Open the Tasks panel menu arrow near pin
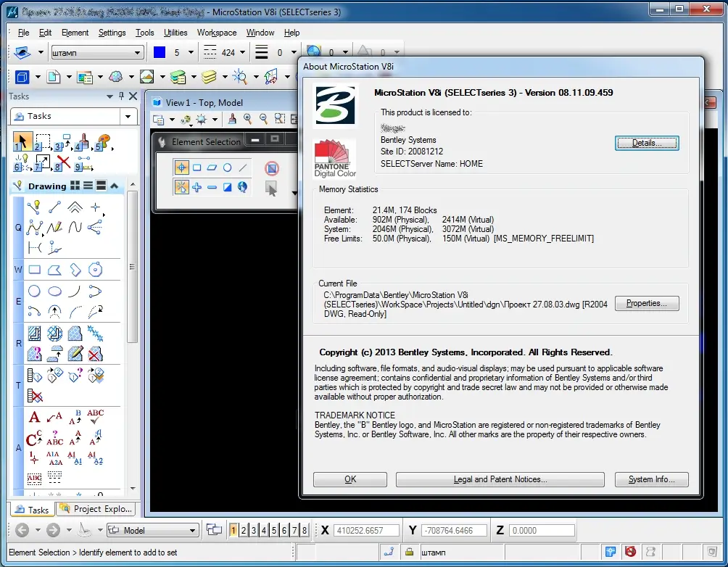 pos(110,96)
